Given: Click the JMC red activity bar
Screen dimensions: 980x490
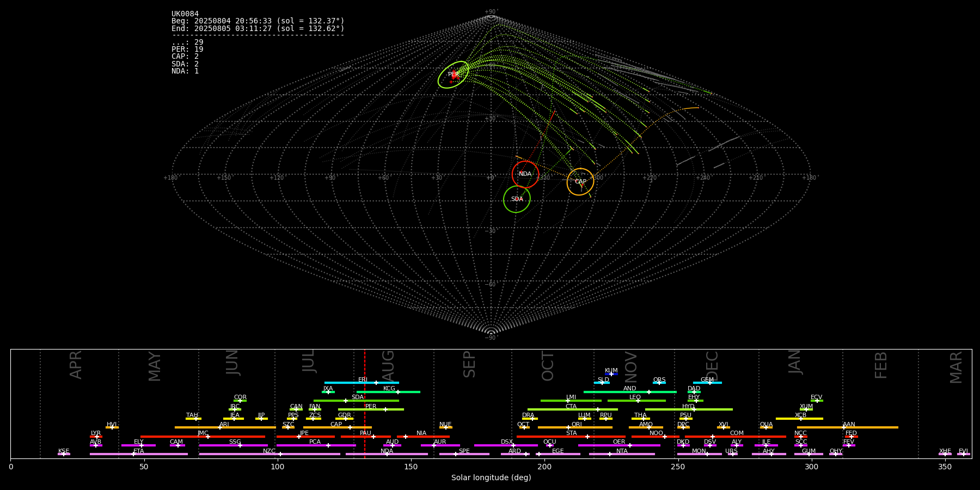Looking at the screenshot, I should tap(203, 437).
